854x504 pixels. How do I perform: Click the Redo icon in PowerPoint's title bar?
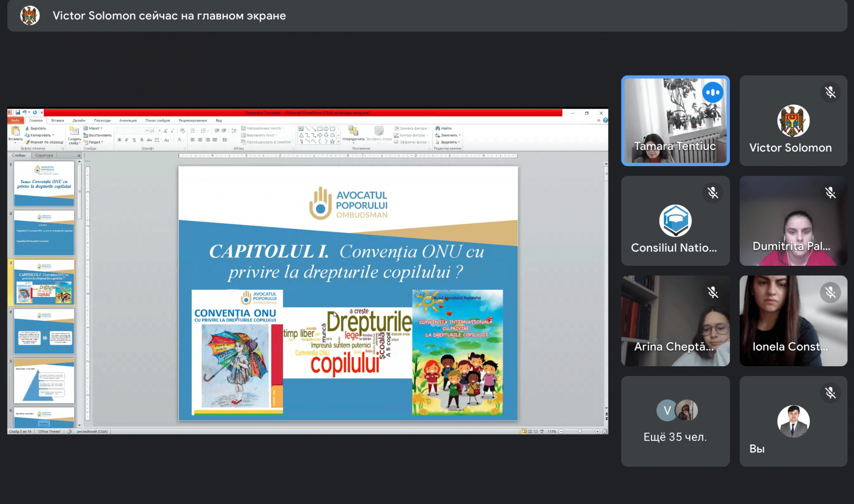(35, 112)
